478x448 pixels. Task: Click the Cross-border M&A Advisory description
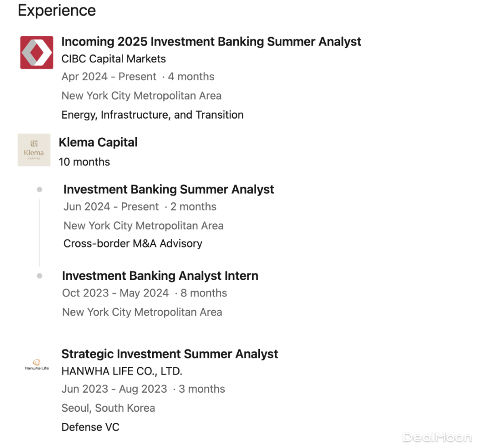click(133, 243)
